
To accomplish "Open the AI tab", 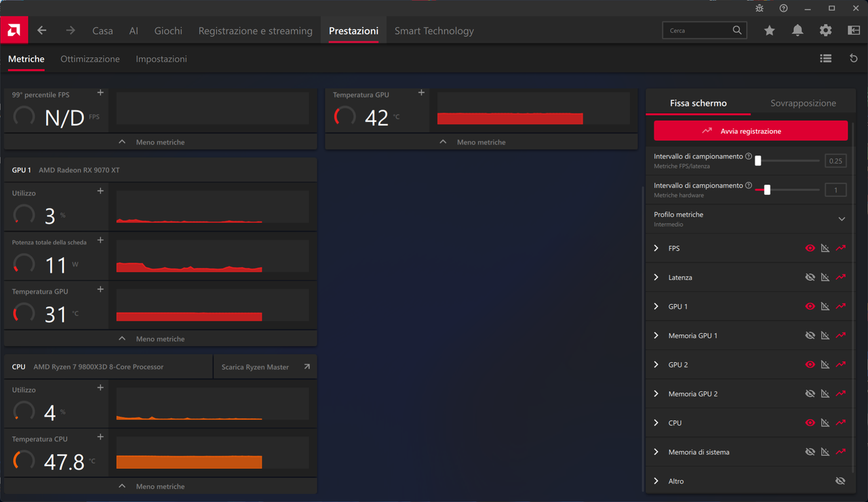I will 134,30.
